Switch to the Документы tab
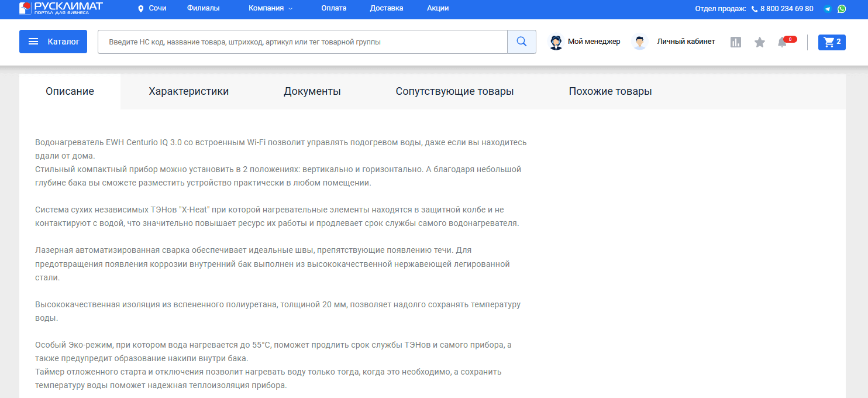 (x=312, y=91)
